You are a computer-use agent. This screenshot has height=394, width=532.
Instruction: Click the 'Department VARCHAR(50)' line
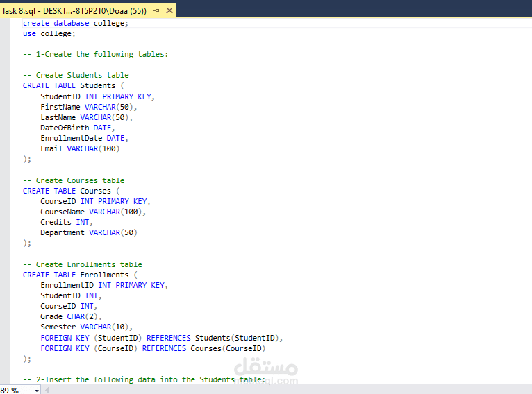tap(89, 233)
